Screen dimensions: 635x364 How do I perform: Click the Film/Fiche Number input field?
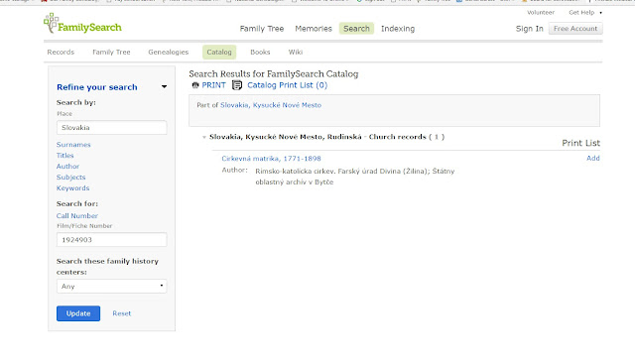(111, 240)
